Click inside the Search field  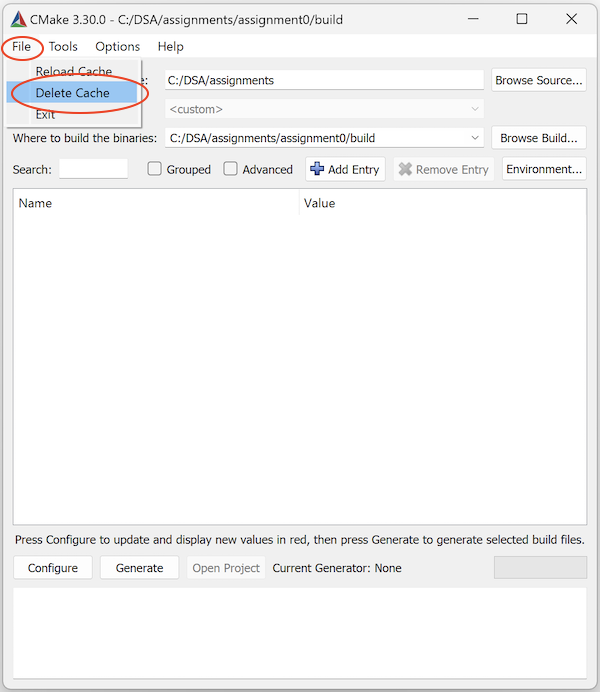point(93,169)
